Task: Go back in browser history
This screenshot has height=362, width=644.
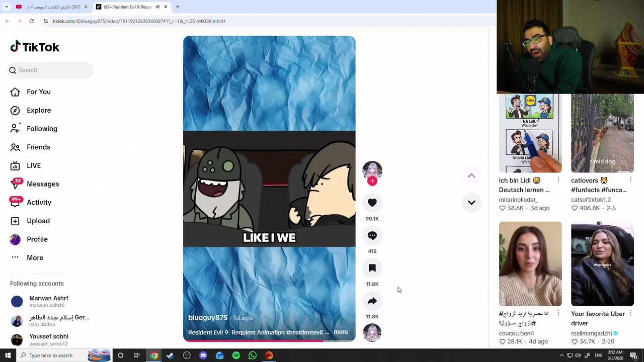Action: click(7, 21)
